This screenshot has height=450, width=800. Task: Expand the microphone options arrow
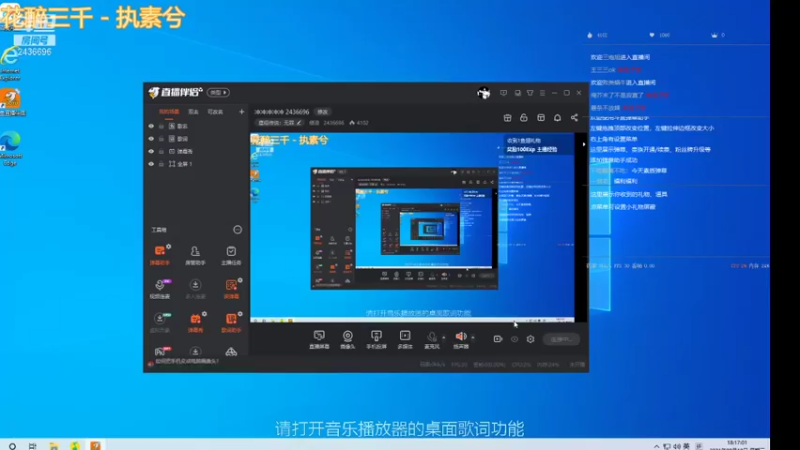click(x=443, y=337)
